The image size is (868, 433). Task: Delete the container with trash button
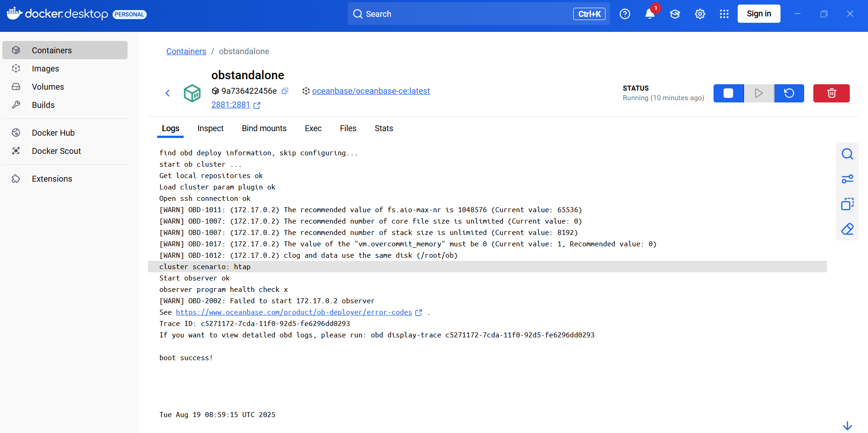831,93
